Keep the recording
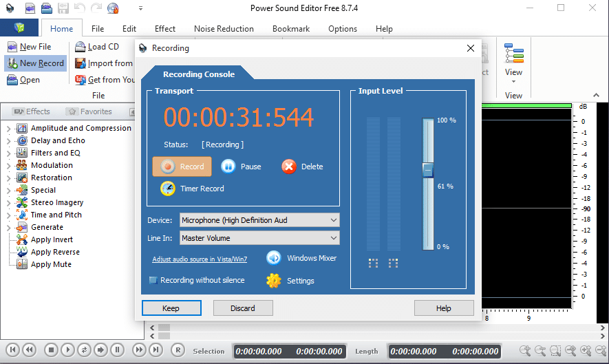The image size is (609, 364). point(171,308)
